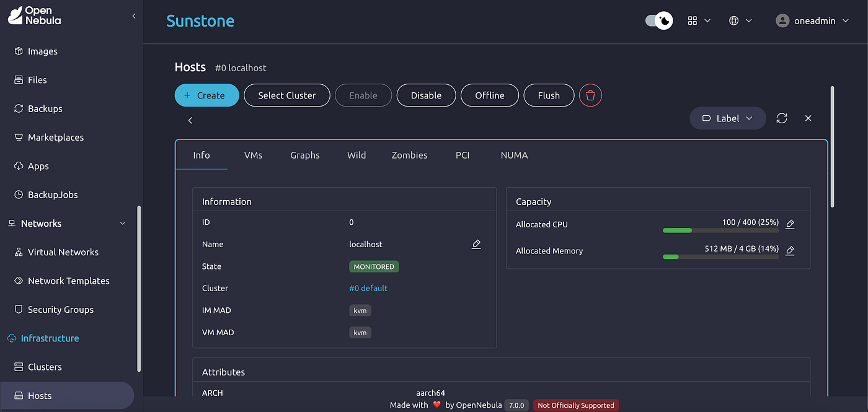The width and height of the screenshot is (868, 412).
Task: Open Virtual Networks
Action: pyautogui.click(x=63, y=252)
